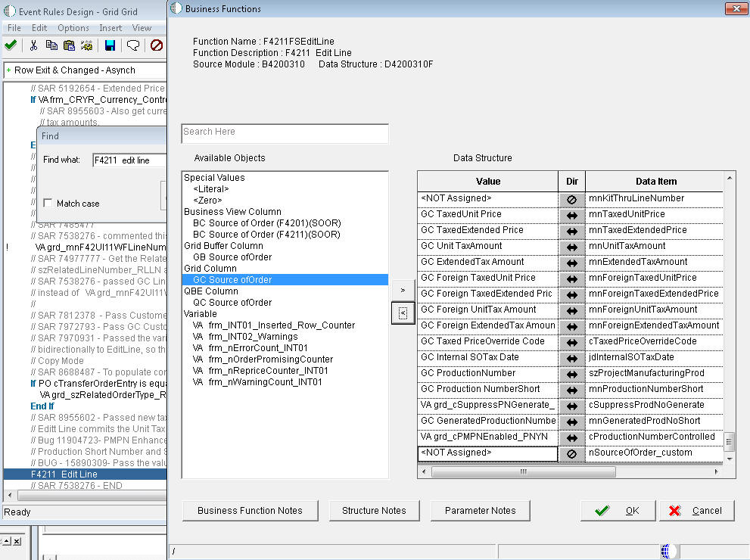This screenshot has width=750, height=560.
Task: Toggle direction arrow for mnUnitTaxAmount row
Action: point(571,247)
